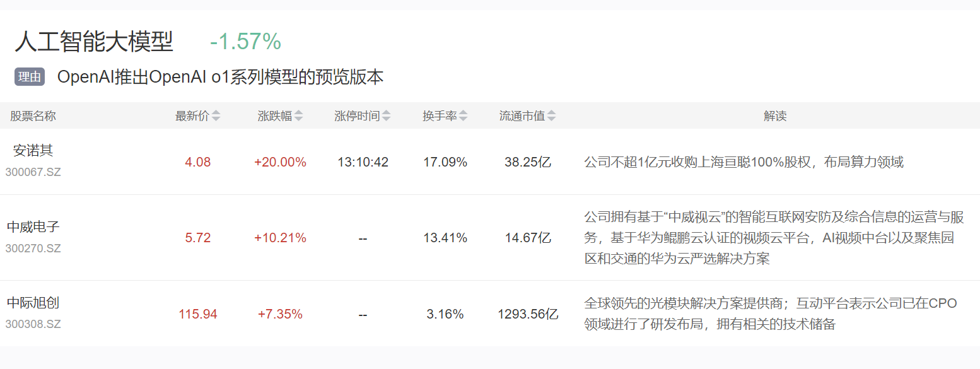Screen dimensions: 980x369
Task: Click the 解读 column header
Action: click(x=775, y=116)
